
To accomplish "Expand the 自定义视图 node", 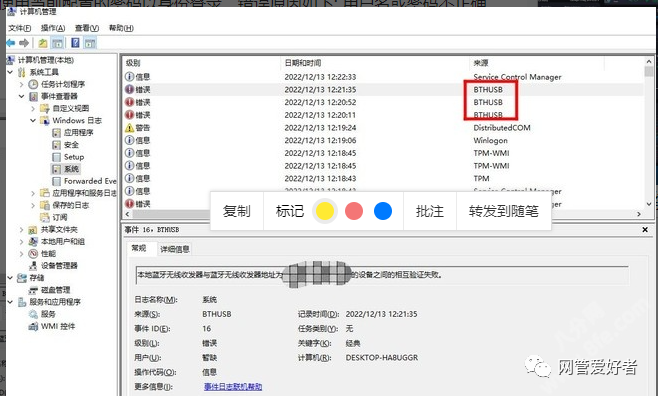I will (33, 108).
